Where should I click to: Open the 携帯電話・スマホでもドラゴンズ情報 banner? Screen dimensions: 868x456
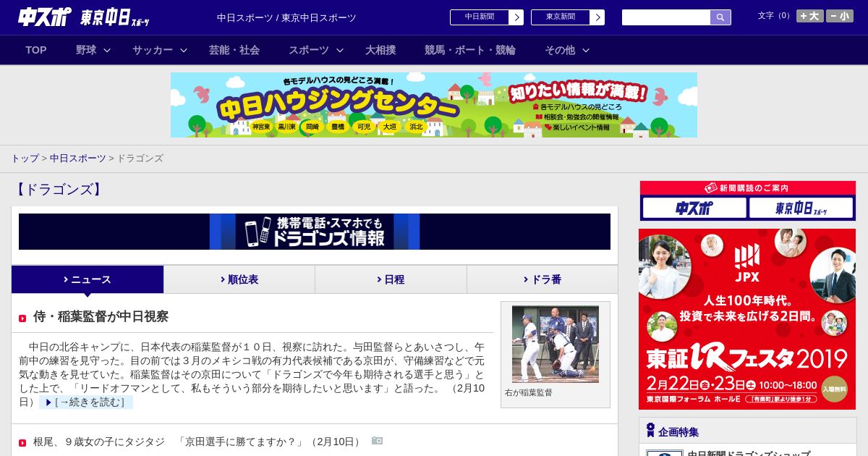click(315, 232)
